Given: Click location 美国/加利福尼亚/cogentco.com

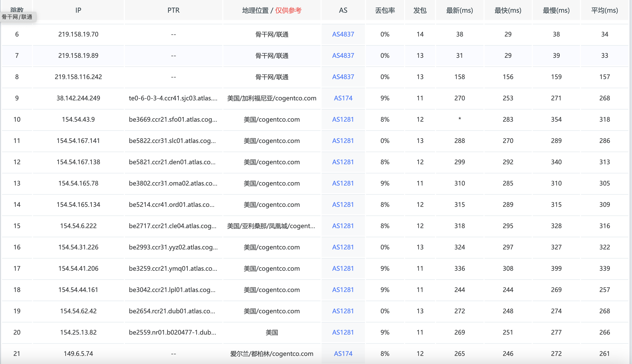Looking at the screenshot, I should tap(272, 98).
